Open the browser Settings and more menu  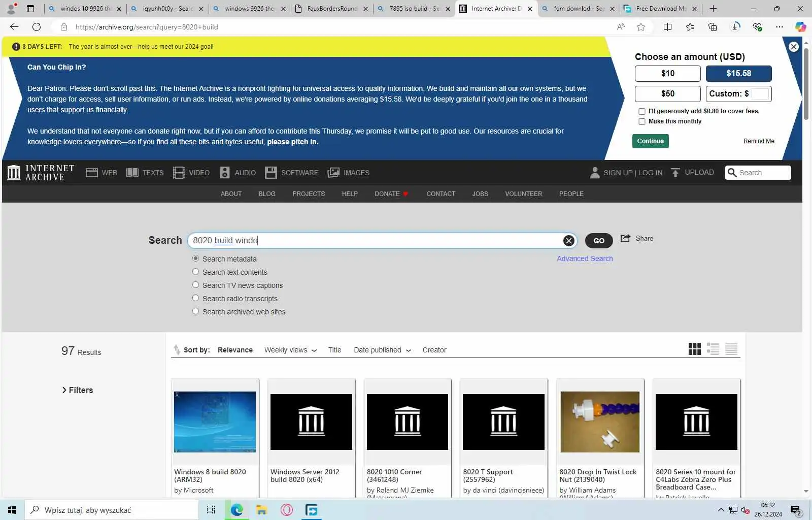tap(780, 27)
